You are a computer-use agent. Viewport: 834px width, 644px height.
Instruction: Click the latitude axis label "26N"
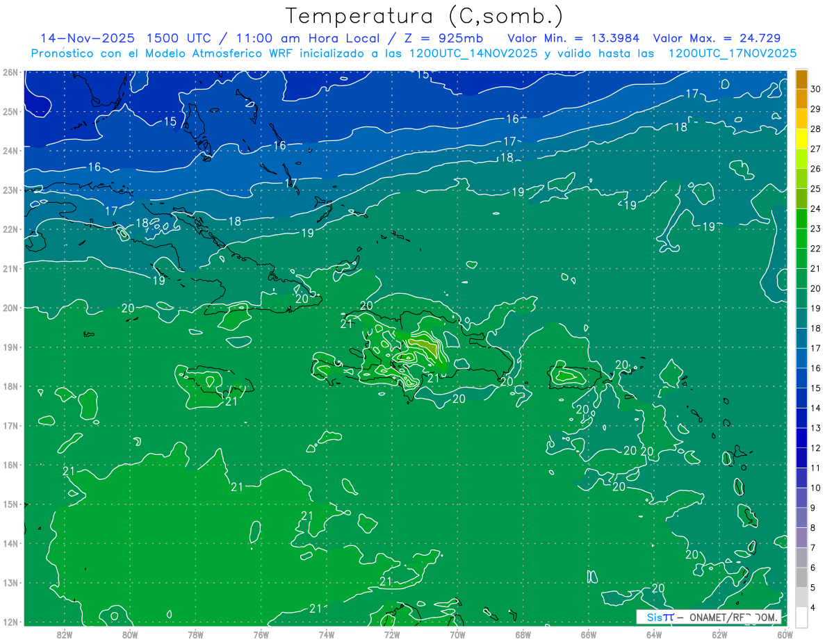tap(10, 72)
